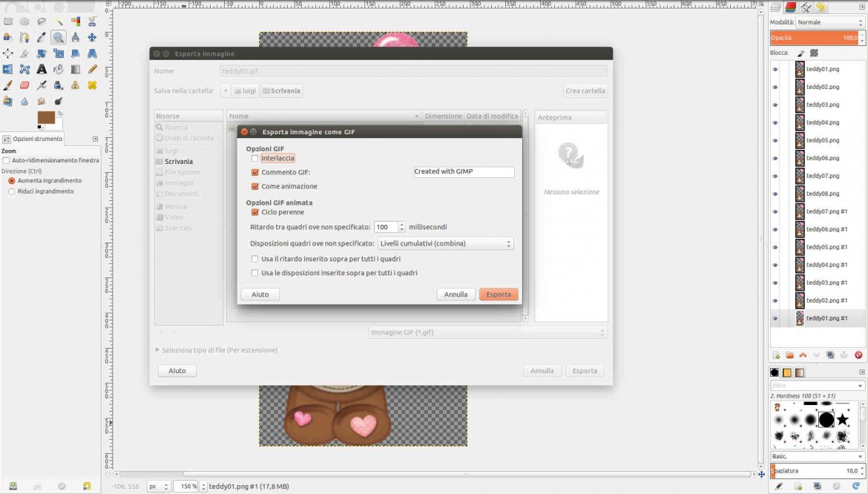The image size is (868, 494).
Task: Select the Paintbrush tool
Action: pyautogui.click(x=7, y=84)
